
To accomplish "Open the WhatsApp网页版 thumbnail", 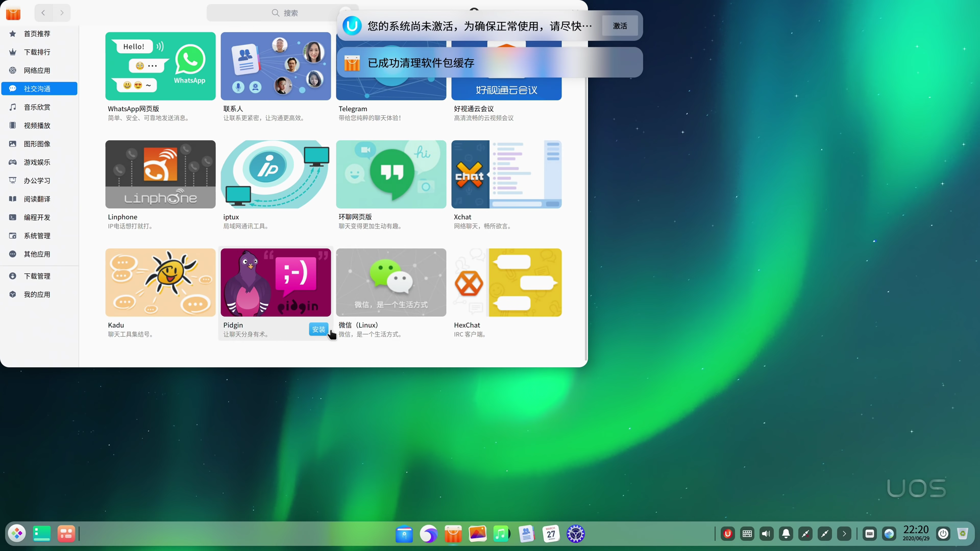I will pos(160,66).
